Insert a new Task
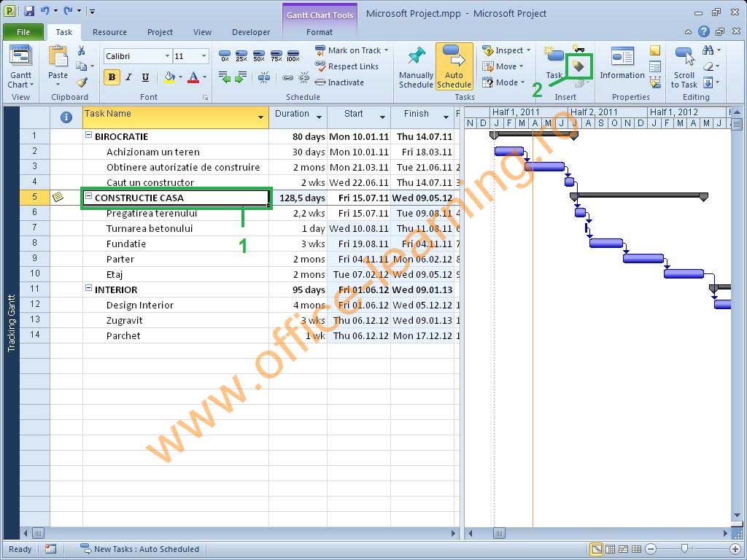The image size is (747, 560). coord(554,63)
